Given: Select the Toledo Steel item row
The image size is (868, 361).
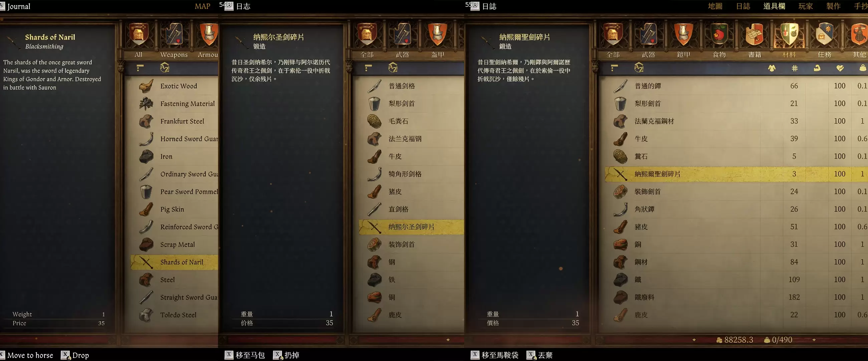Looking at the screenshot, I should tap(174, 315).
